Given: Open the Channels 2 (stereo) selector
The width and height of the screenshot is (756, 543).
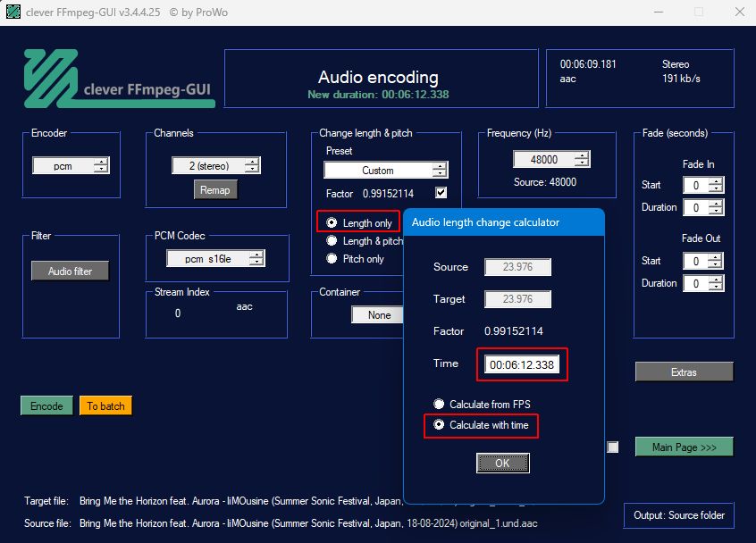Looking at the screenshot, I should [x=216, y=166].
